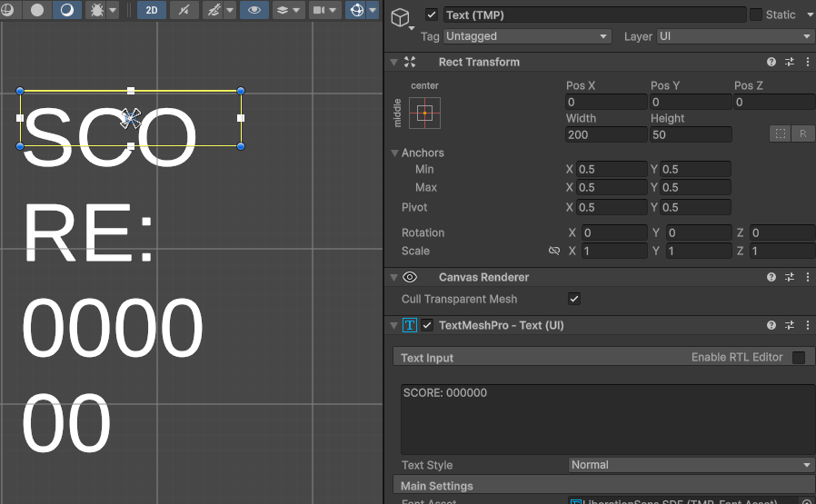Open the Static flags dropdown arrow
Viewport: 816px width, 504px height.
(x=810, y=15)
